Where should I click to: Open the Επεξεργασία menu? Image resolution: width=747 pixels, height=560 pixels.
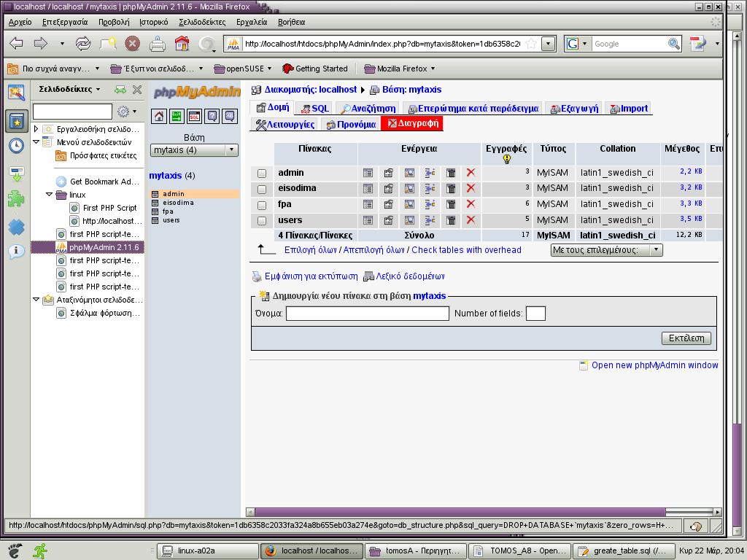[x=65, y=22]
